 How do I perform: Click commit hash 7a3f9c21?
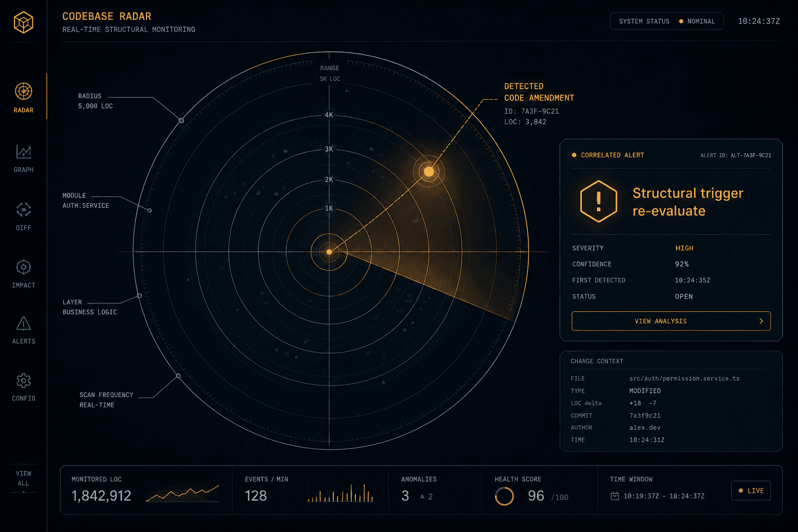645,416
